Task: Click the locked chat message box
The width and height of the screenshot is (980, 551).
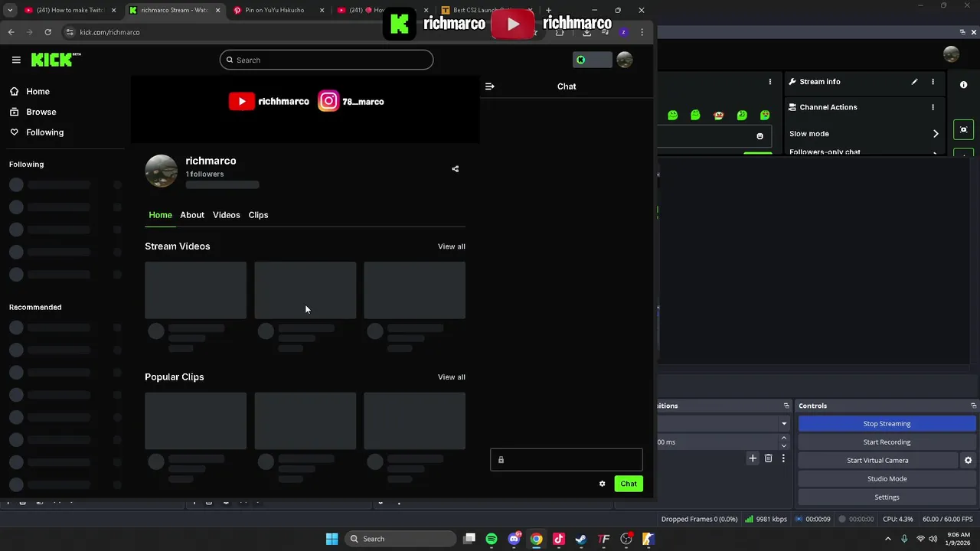Action: [567, 460]
